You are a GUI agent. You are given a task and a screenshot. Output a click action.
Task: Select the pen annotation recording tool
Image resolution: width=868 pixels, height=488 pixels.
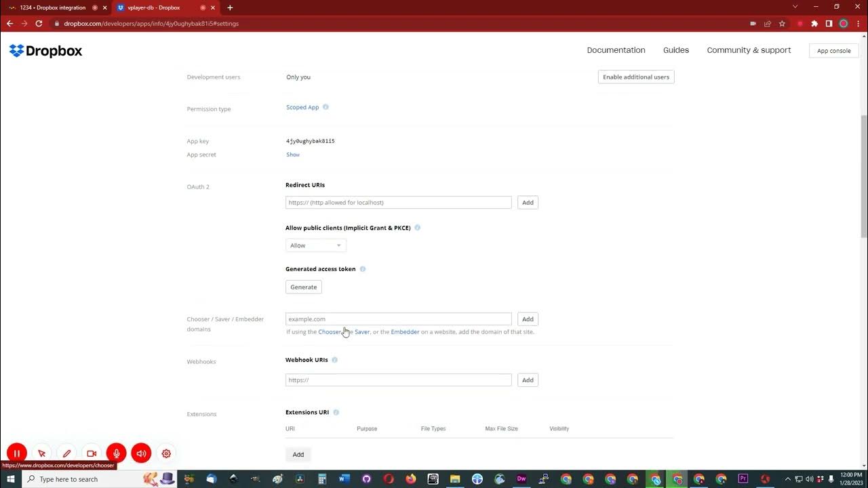tap(66, 453)
